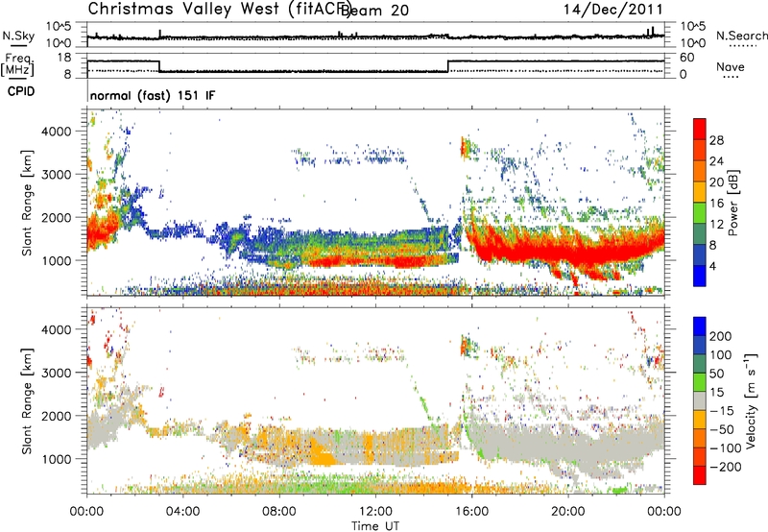Click the positive '15' velocity colorbar label
768x532 pixels.
tap(716, 393)
